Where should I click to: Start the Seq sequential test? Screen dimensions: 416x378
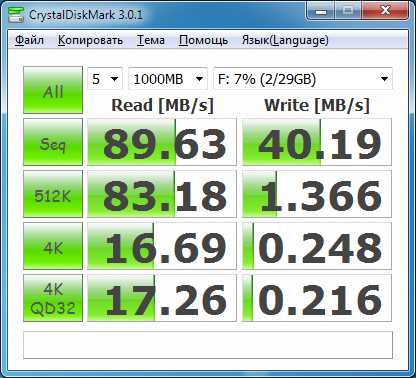pos(53,142)
